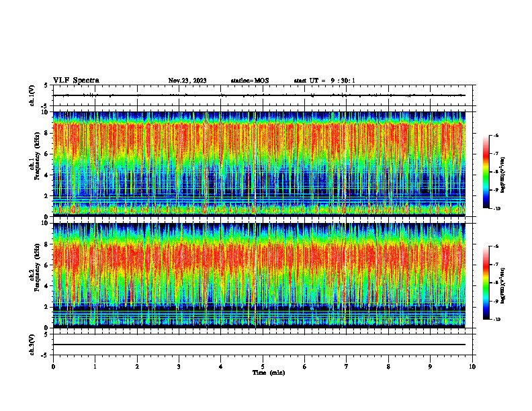Click time axis tick label "9"

click(430, 367)
